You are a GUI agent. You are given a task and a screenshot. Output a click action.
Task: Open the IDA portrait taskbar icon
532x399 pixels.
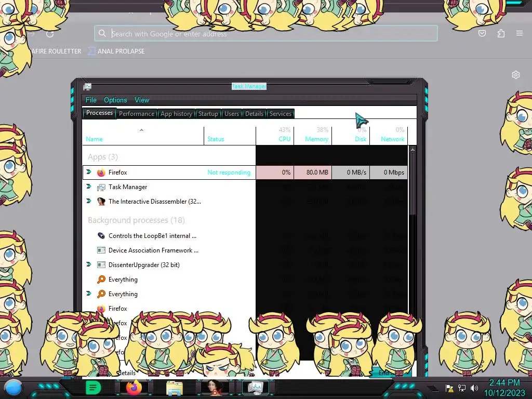[215, 388]
